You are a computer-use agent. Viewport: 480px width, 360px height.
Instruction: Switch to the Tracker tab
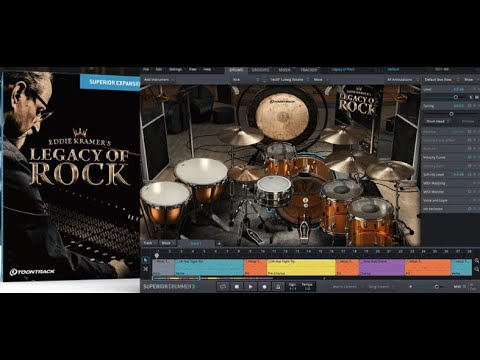point(308,70)
